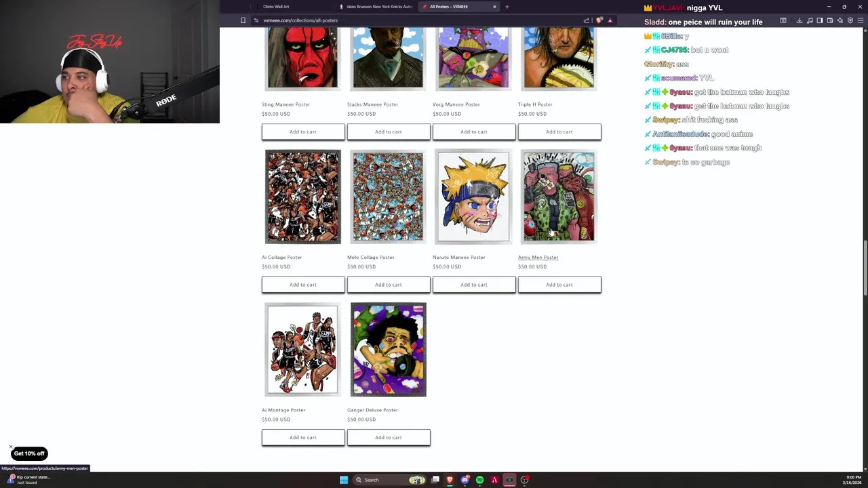868x488 pixels.
Task: Open the Windows Start button
Action: pos(344,480)
